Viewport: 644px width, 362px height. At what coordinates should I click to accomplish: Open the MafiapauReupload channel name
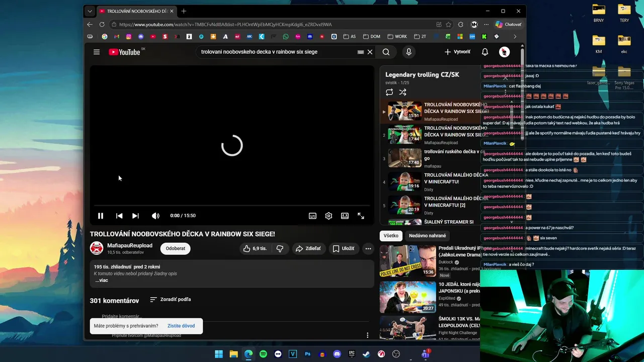(x=130, y=245)
